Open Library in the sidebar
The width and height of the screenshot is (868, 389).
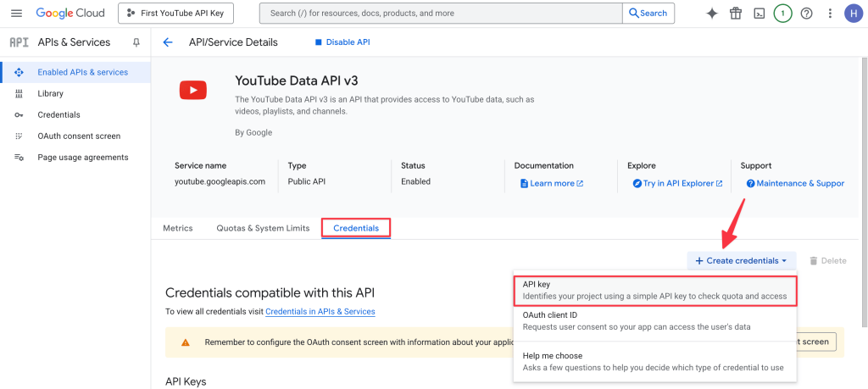50,93
